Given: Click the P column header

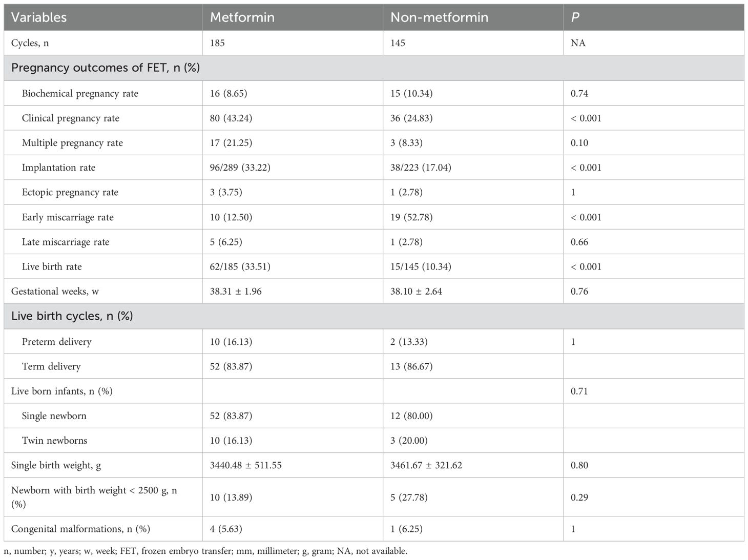Looking at the screenshot, I should [575, 17].
